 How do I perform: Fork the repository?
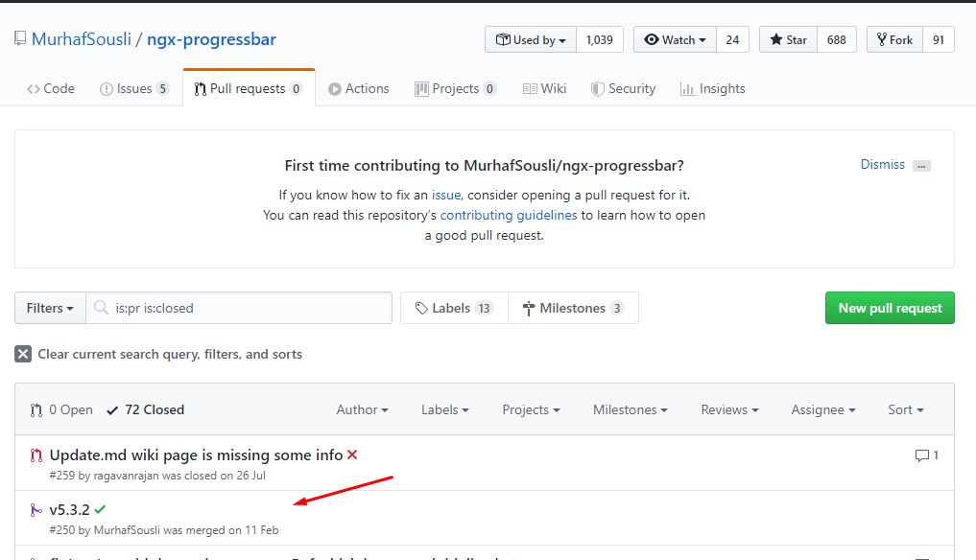(894, 40)
